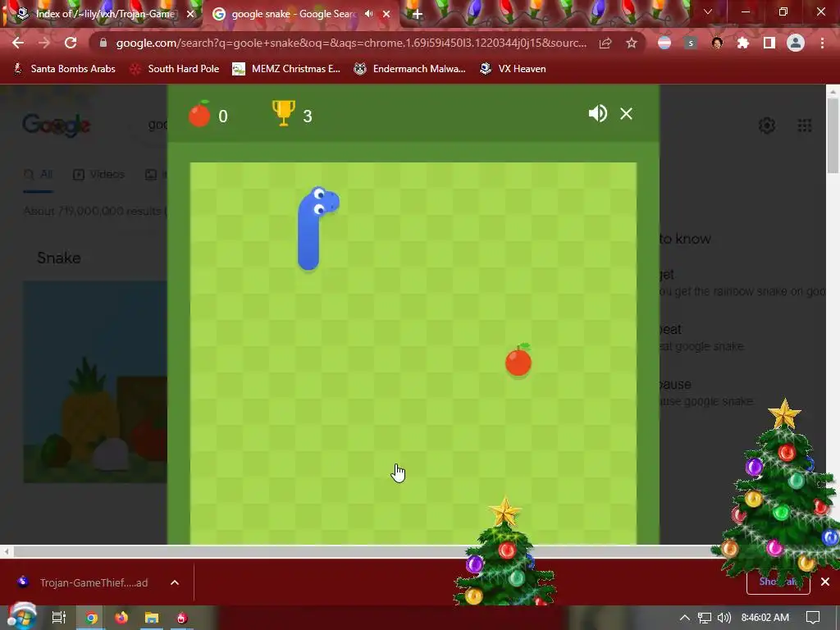Select the Videos search tab

[98, 175]
